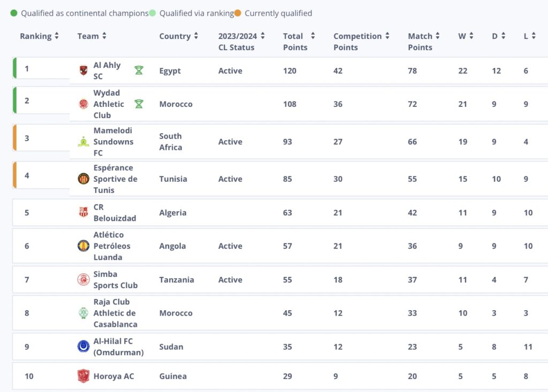Image resolution: width=548 pixels, height=392 pixels.
Task: Click the trophy icon beside Al Ahly SC
Action: pos(139,70)
